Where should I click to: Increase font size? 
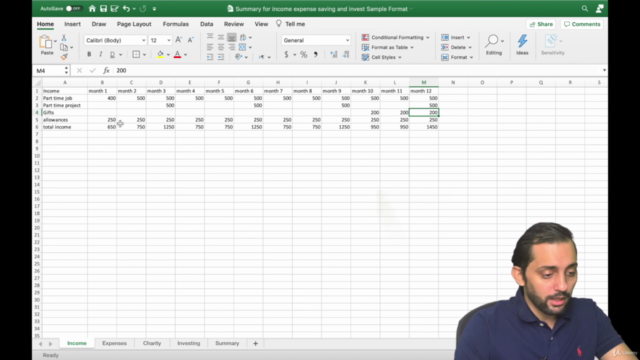coord(178,40)
